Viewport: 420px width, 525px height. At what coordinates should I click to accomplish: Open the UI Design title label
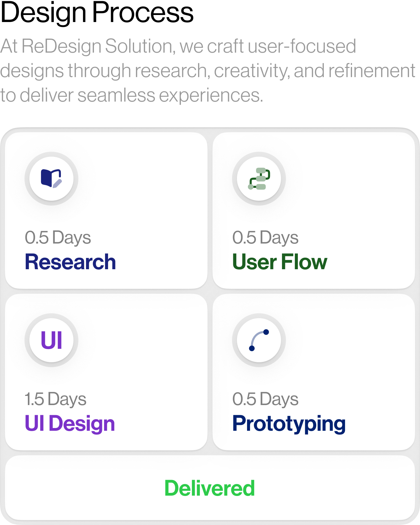point(70,423)
